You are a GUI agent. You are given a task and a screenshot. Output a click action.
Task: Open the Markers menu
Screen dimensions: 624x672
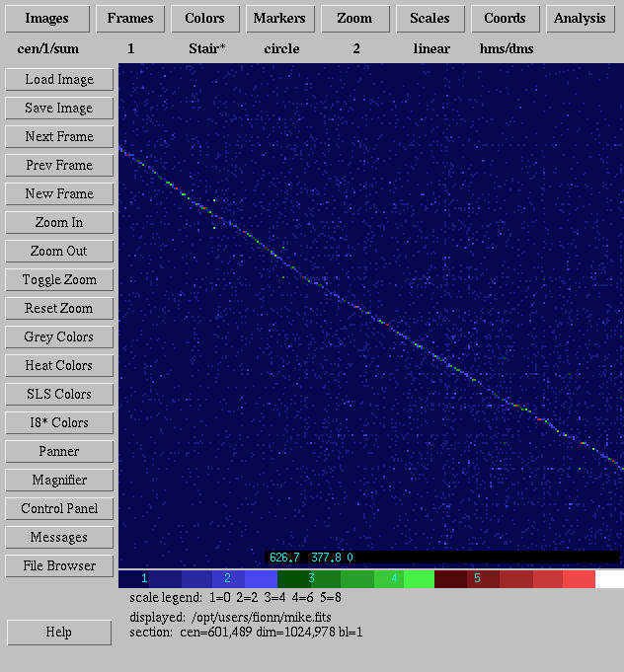coord(279,19)
